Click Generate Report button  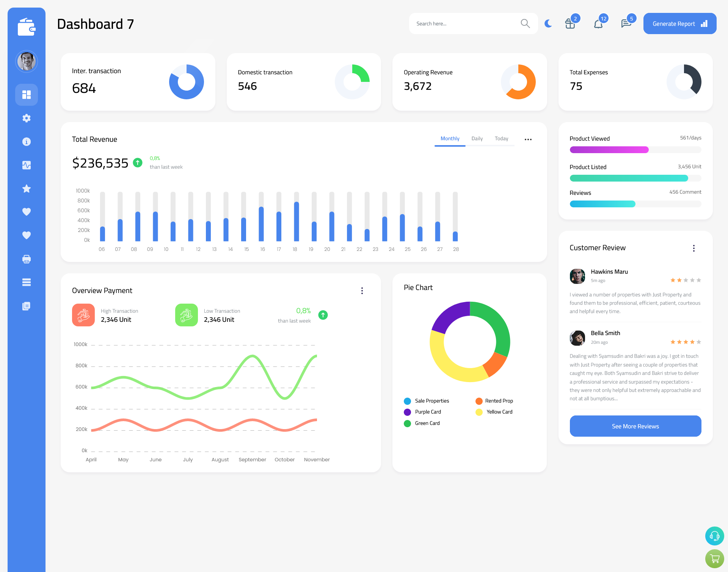click(678, 23)
